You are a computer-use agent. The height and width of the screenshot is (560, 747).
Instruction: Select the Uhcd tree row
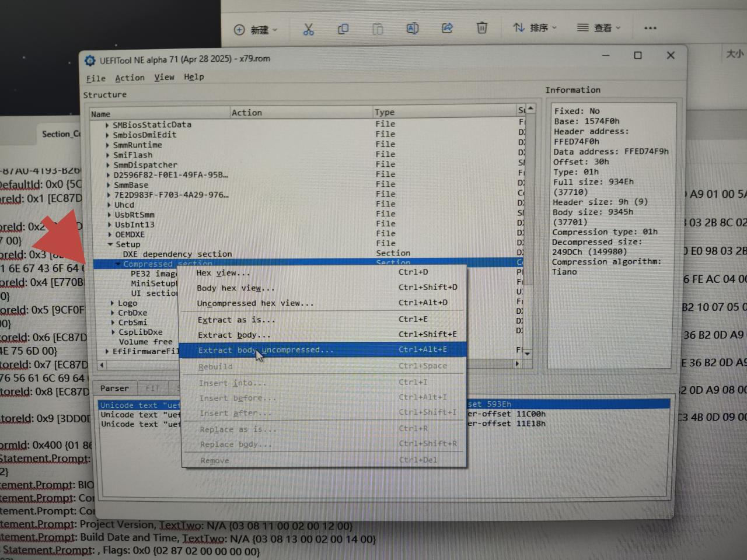(x=124, y=205)
